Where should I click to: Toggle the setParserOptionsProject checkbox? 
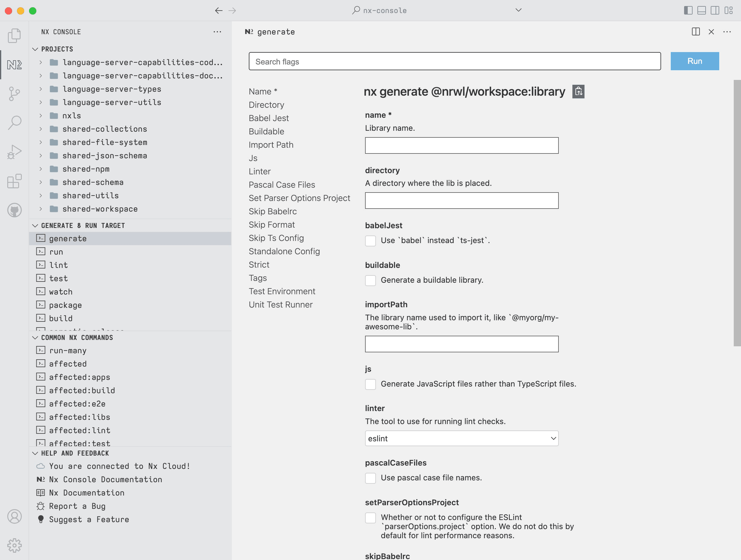(x=370, y=518)
